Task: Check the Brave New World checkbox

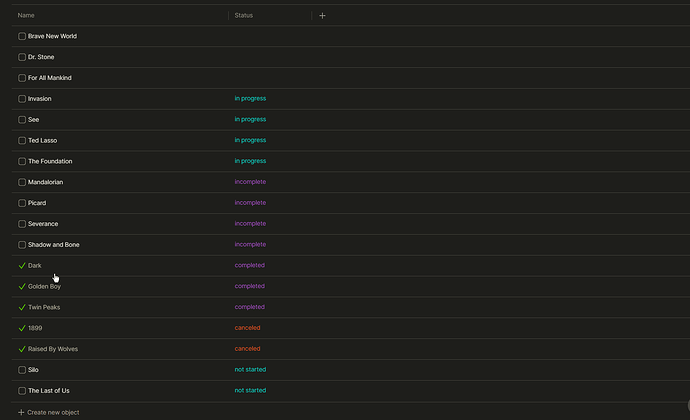Action: pyautogui.click(x=22, y=36)
